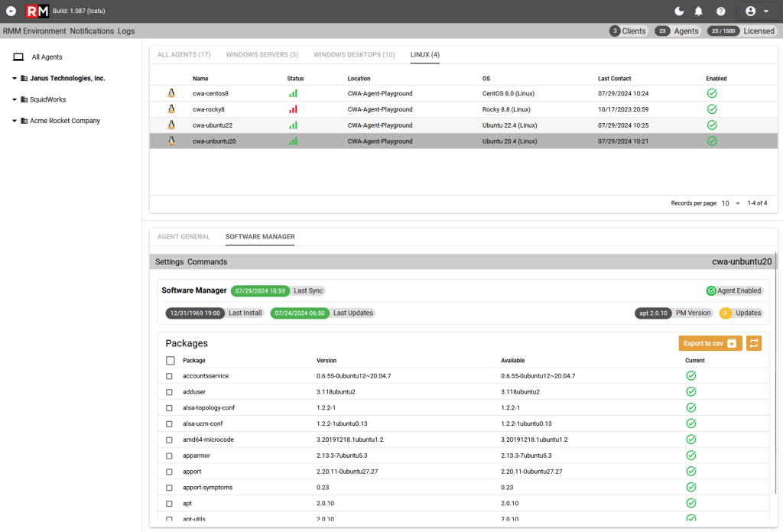Check the accountsservice package checkbox
783x532 pixels.
(169, 376)
